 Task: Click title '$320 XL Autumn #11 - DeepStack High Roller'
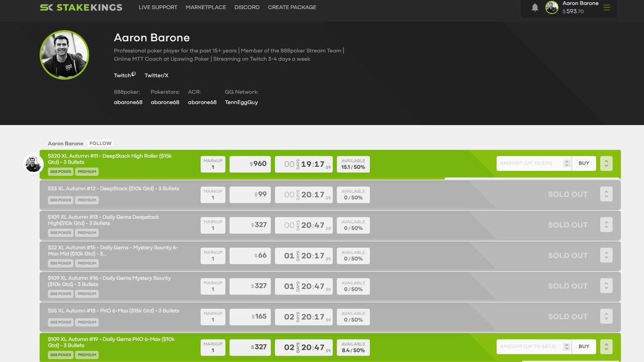tap(109, 159)
